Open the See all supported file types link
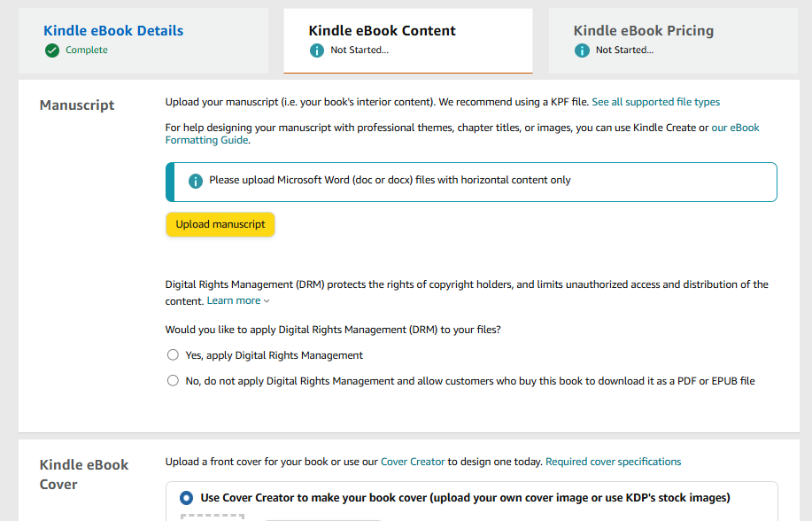Screen dimensions: 812x521 [655, 102]
